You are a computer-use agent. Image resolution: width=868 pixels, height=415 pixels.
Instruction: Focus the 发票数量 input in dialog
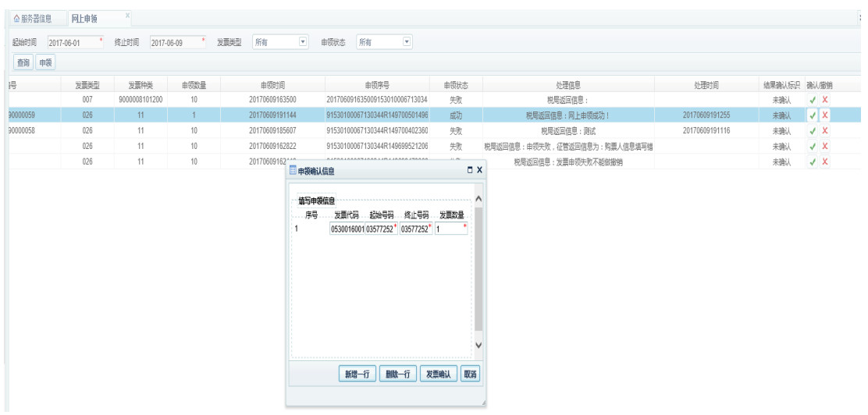coord(451,229)
